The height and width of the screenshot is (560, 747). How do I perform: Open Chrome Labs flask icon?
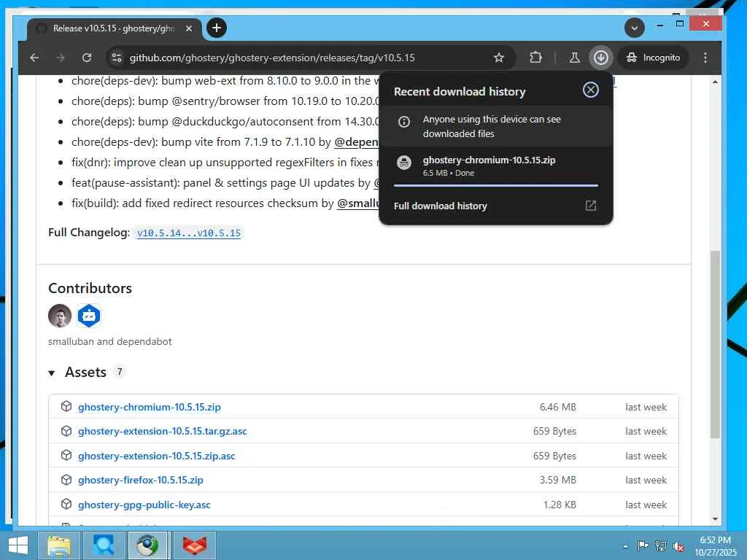tap(575, 58)
